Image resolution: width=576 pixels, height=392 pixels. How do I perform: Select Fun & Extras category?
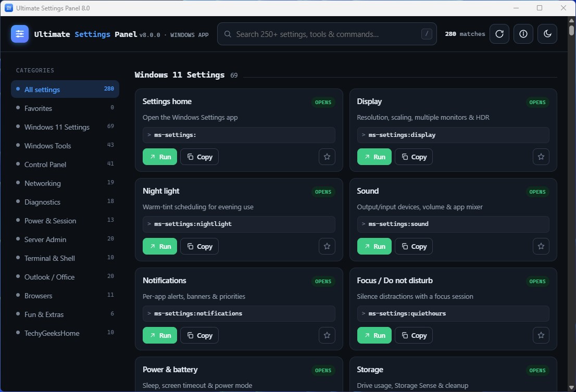click(x=65, y=314)
